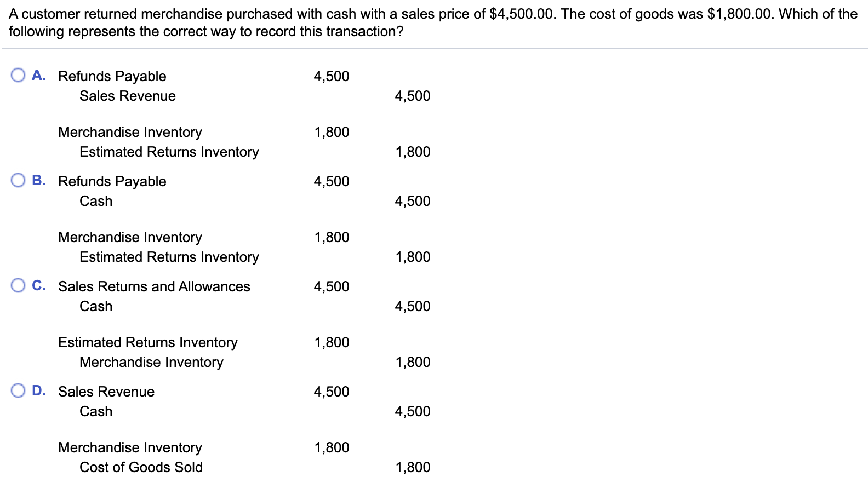Click Estimated Returns Inventory debit in option C
This screenshot has width=868, height=494.
[148, 342]
